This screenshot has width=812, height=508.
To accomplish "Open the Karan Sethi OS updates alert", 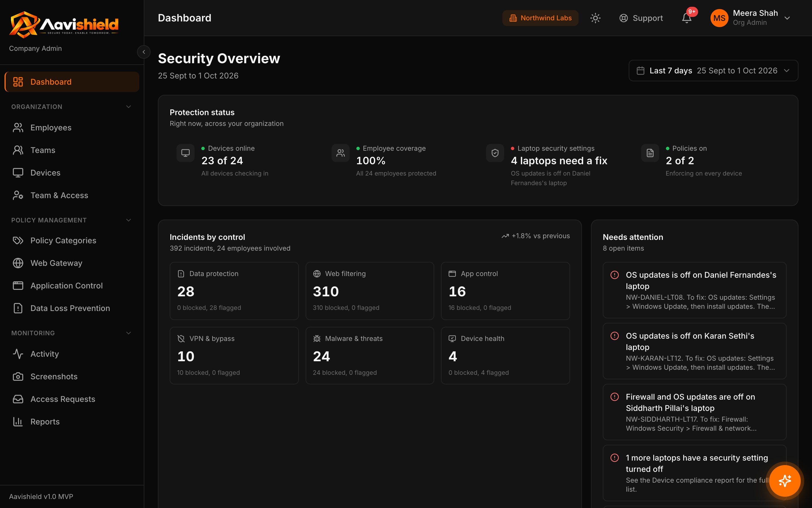I will (x=694, y=351).
